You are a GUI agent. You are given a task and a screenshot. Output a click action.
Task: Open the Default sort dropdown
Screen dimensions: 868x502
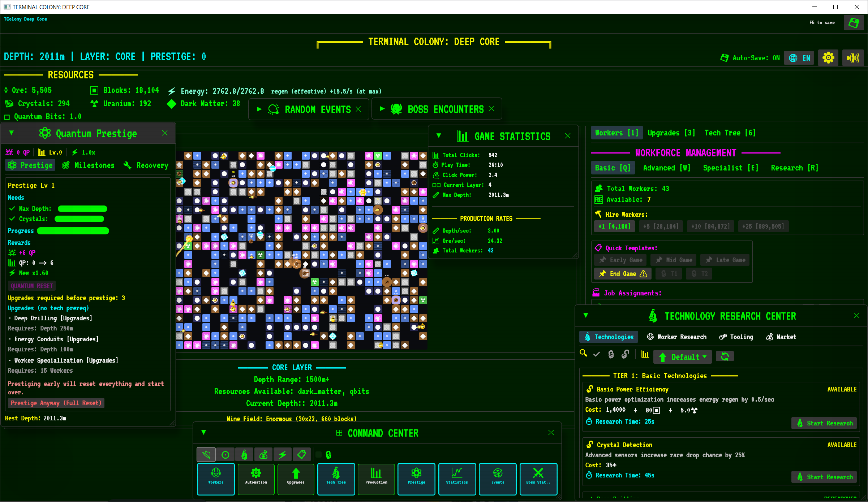(x=682, y=356)
